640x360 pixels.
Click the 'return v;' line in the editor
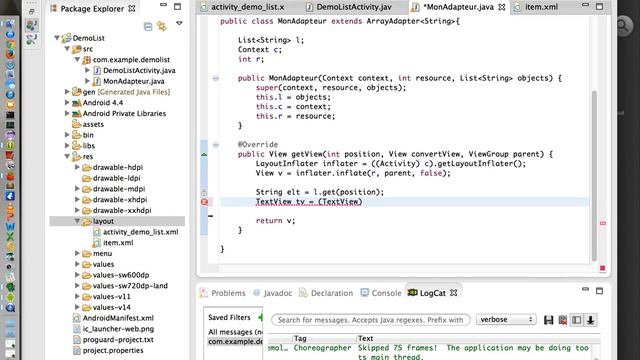(275, 220)
